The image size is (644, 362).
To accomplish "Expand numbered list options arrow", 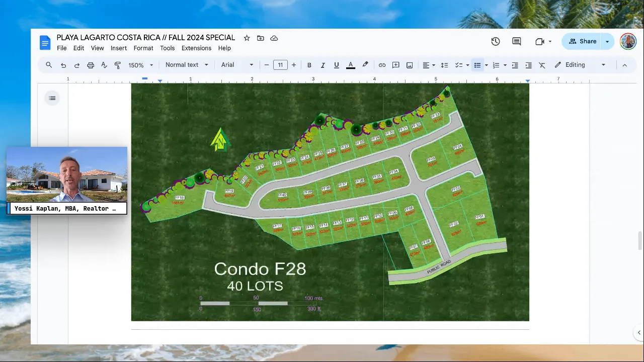I will 505,65.
